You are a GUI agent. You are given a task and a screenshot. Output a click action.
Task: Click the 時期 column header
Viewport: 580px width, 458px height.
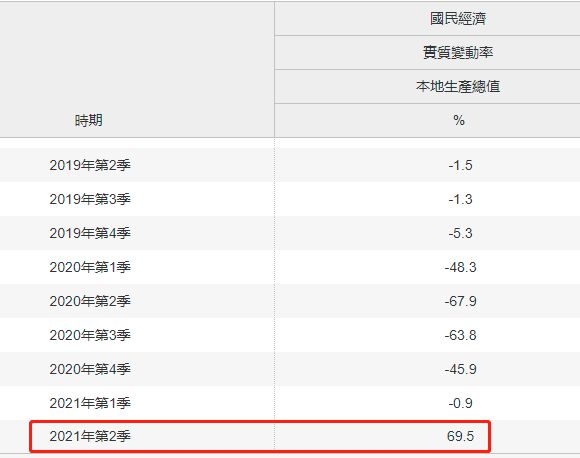click(x=89, y=120)
